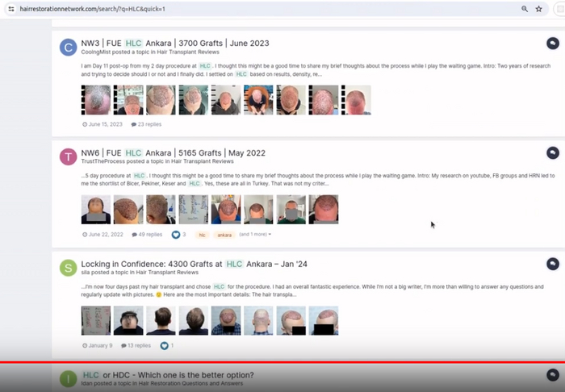
Task: Open the sila avatar circle 'S'
Action: coord(68,268)
